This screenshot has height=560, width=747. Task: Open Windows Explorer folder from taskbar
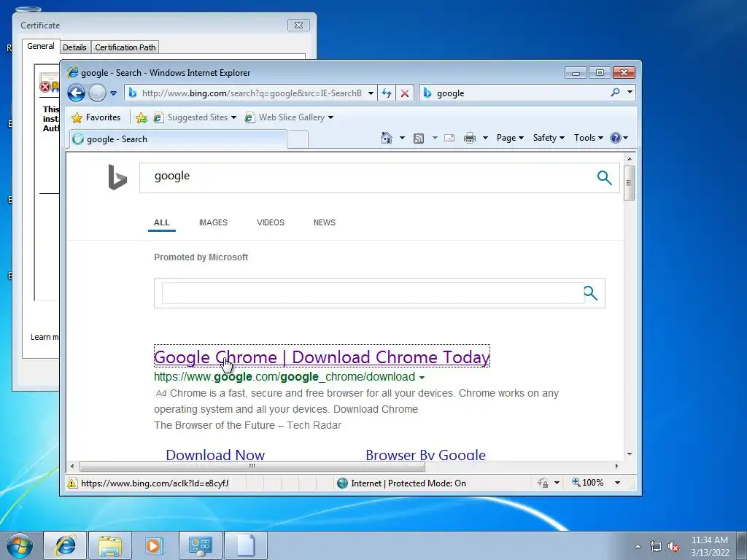(x=110, y=545)
